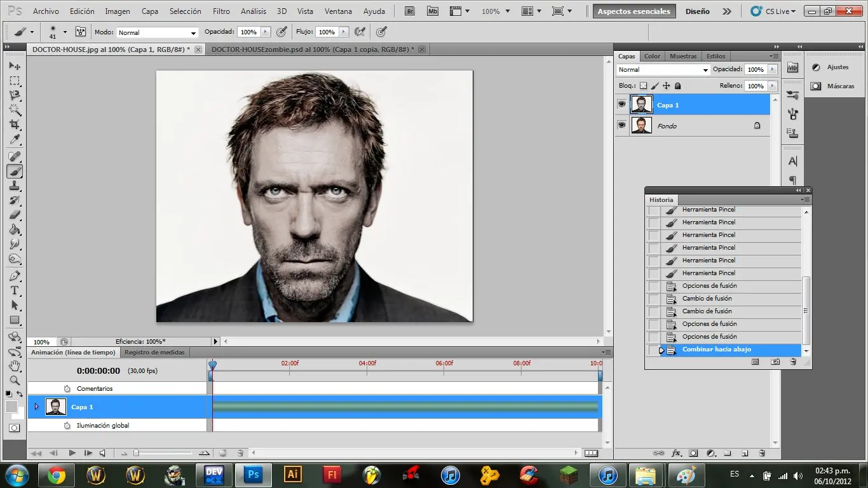Open CS Live dropdown
The width and height of the screenshot is (868, 488).
tap(773, 11)
